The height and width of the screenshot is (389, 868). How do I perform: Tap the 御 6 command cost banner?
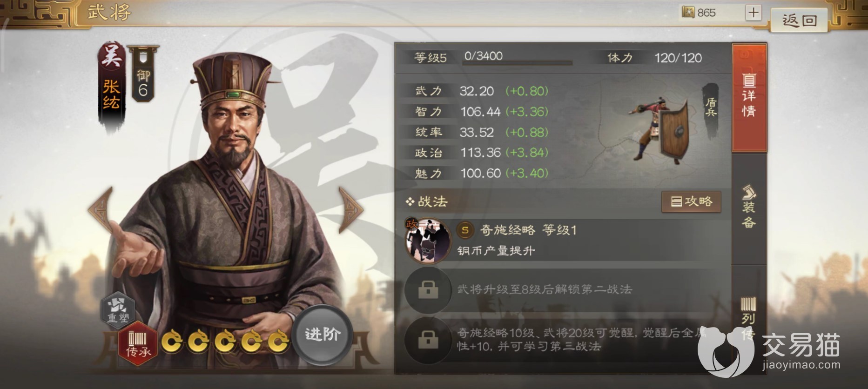pyautogui.click(x=143, y=74)
